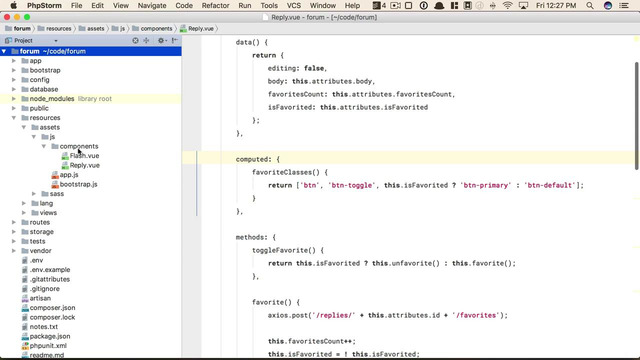
Task: Click the favoriteClasses() function text
Action: click(x=286, y=172)
